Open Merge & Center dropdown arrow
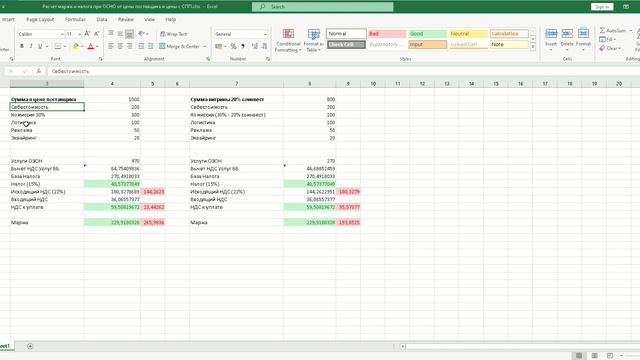This screenshot has width=640, height=360. click(204, 46)
